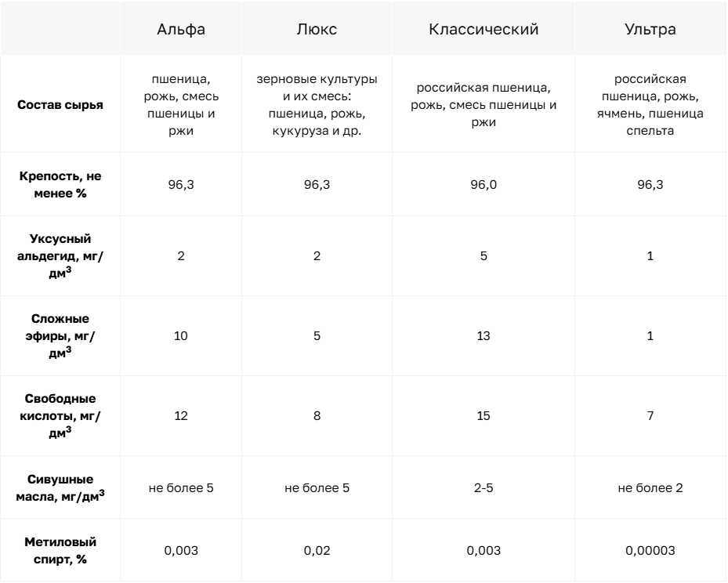Click the Классический strength value 96,0
Screen dimensions: 728x583
[484, 185]
